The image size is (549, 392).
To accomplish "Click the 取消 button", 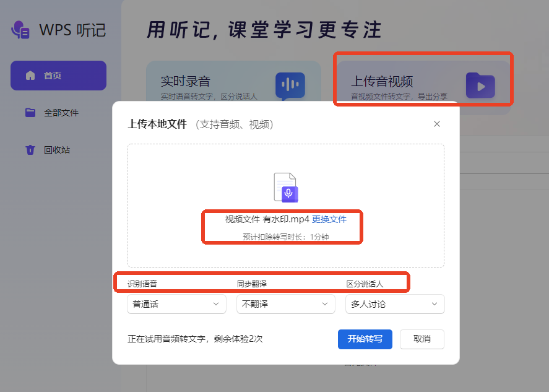I will (x=422, y=339).
